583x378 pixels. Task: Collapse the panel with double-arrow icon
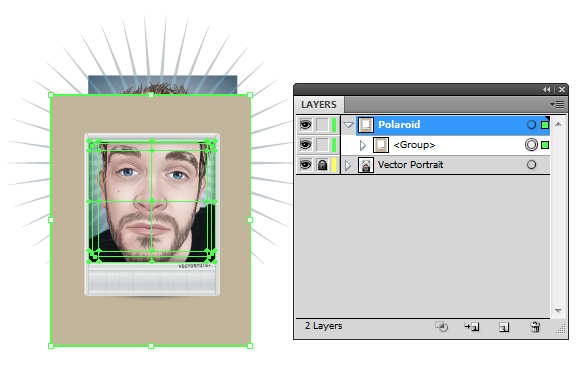[546, 90]
